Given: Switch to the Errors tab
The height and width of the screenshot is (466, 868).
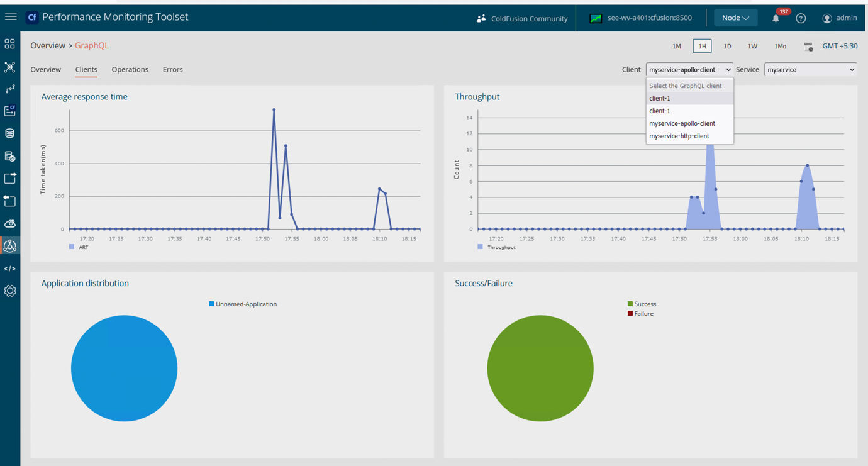Looking at the screenshot, I should click(172, 69).
